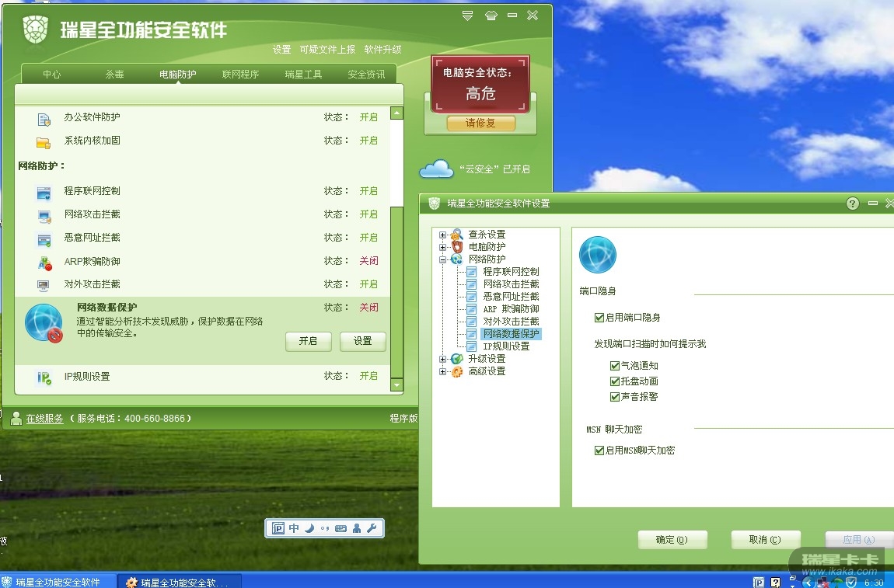This screenshot has width=894, height=588.
Task: Click 软件升级 link
Action: (x=382, y=50)
